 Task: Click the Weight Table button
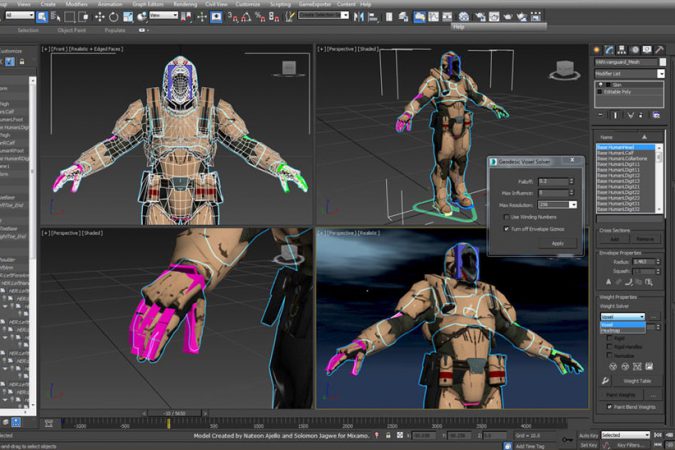coord(637,381)
